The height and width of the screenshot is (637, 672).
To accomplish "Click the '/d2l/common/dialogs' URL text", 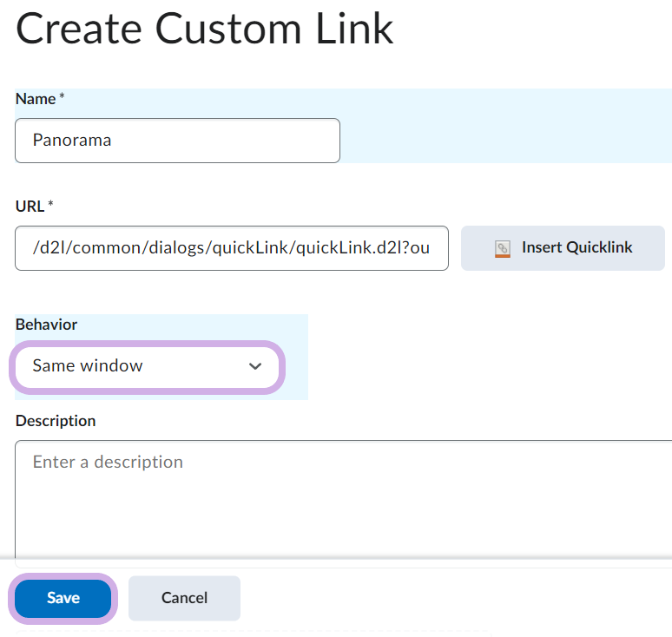I will coord(104,248).
